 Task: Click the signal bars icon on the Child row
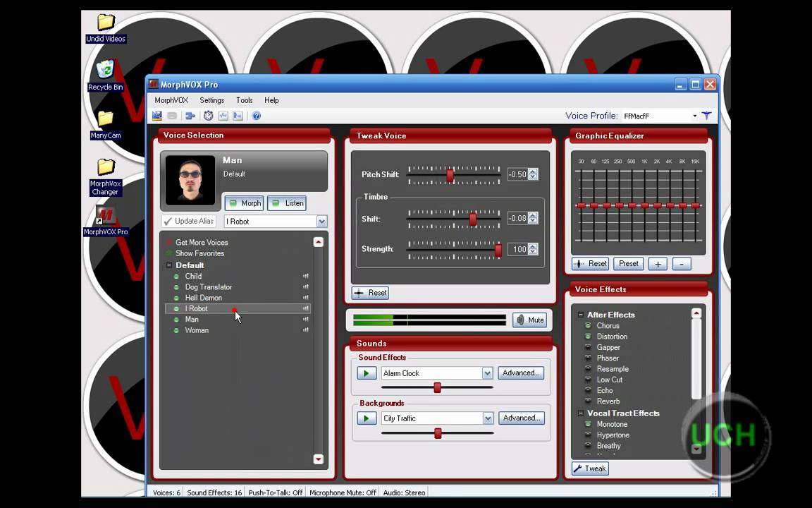(305, 277)
